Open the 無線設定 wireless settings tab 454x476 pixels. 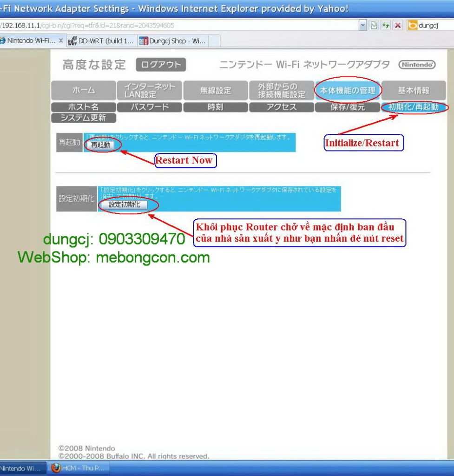[x=215, y=91]
